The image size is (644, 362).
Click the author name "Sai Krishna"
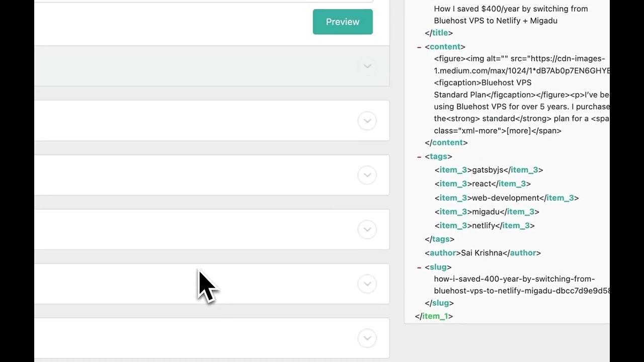point(481,253)
